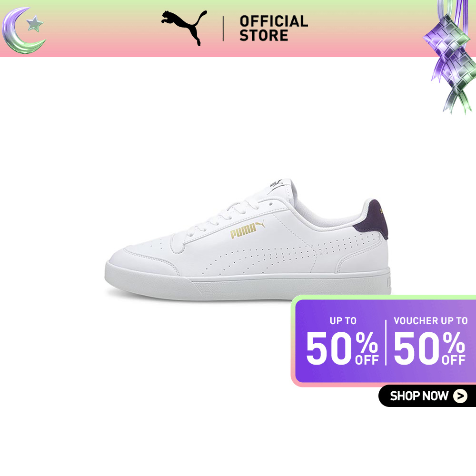Click the divider line beside the Puma logo
The image size is (476, 476).
(x=223, y=29)
